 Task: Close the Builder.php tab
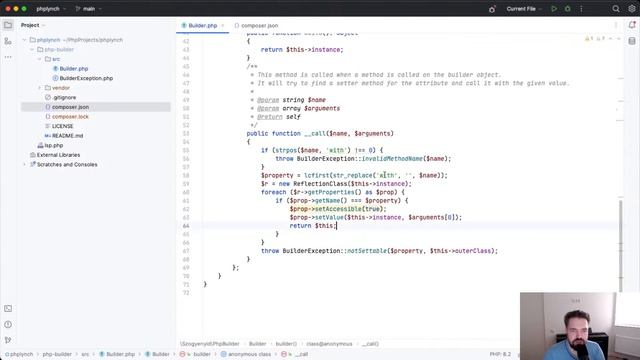[x=222, y=26]
